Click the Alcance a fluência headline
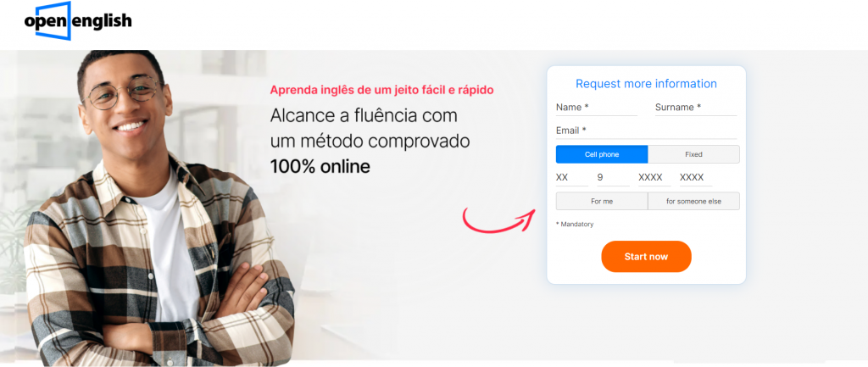 coord(370,129)
